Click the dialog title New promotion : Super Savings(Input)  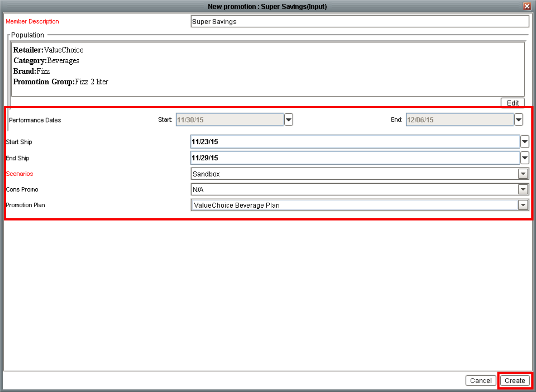coord(267,6)
